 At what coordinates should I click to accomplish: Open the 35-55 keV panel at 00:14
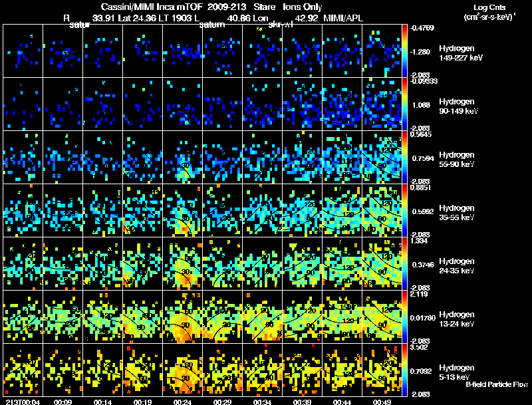(x=102, y=210)
